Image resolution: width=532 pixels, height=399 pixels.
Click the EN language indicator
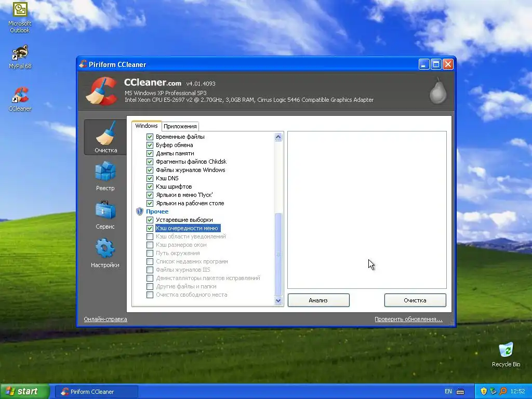tap(448, 392)
